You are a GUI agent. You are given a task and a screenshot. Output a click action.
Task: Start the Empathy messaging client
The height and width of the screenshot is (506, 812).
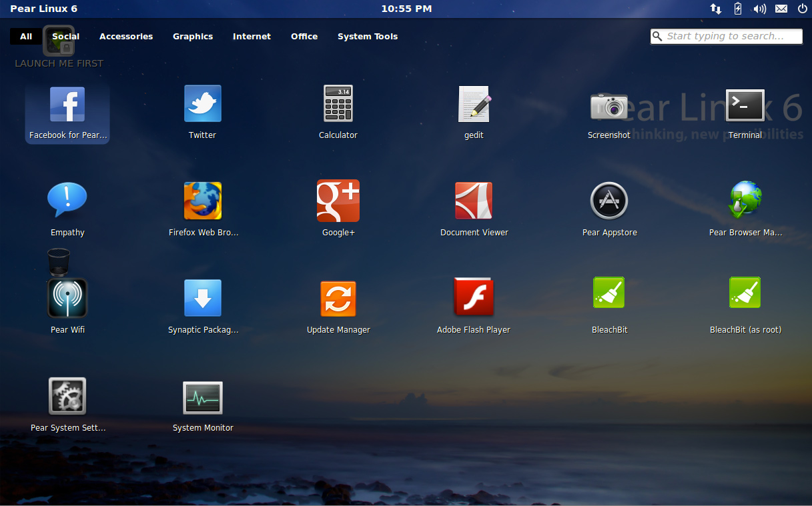[x=67, y=209]
